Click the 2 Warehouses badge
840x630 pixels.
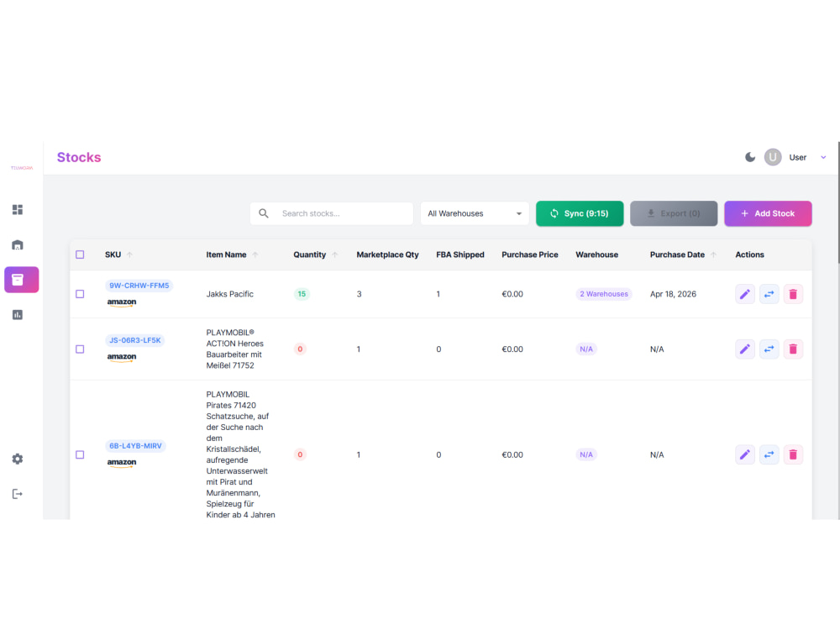(604, 294)
